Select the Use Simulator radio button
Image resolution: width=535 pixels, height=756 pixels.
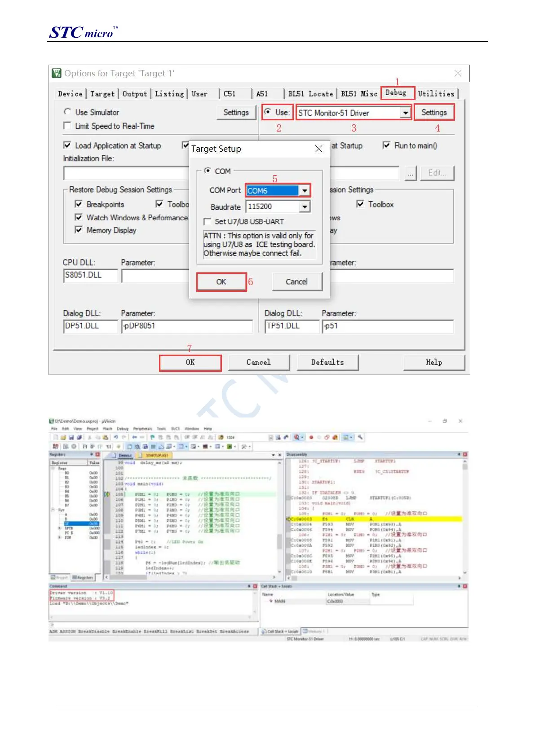click(67, 112)
